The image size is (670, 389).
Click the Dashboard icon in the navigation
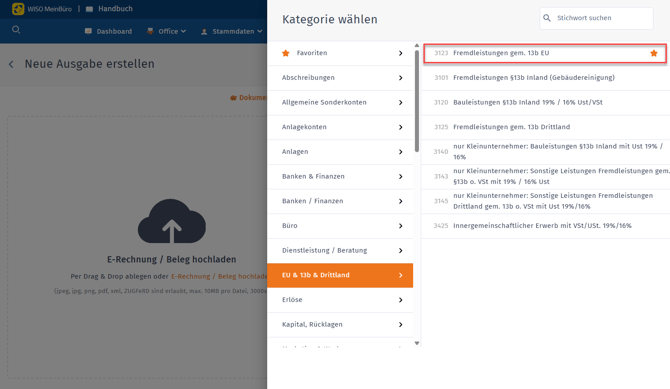(x=88, y=31)
